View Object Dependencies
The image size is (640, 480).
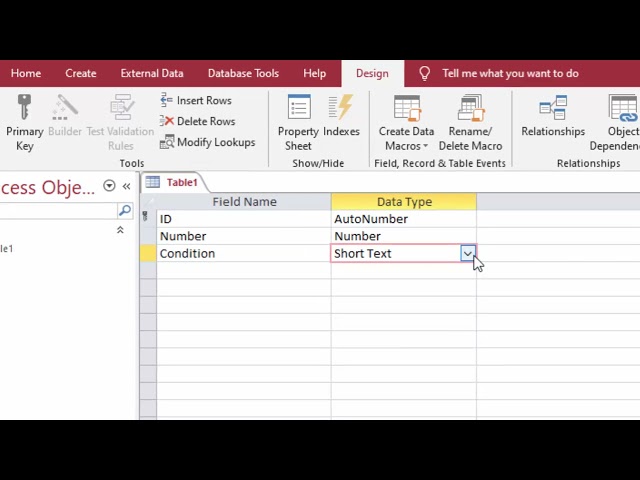pos(616,122)
